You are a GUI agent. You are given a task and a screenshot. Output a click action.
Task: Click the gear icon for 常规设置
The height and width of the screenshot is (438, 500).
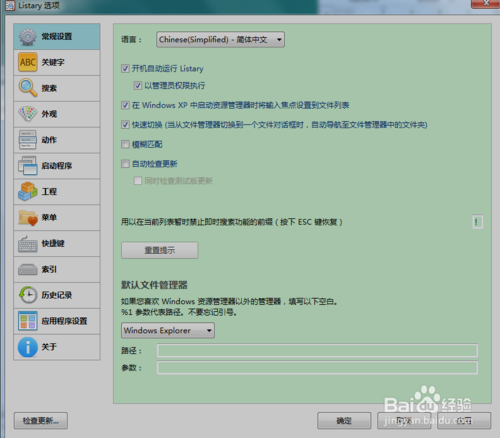(28, 37)
